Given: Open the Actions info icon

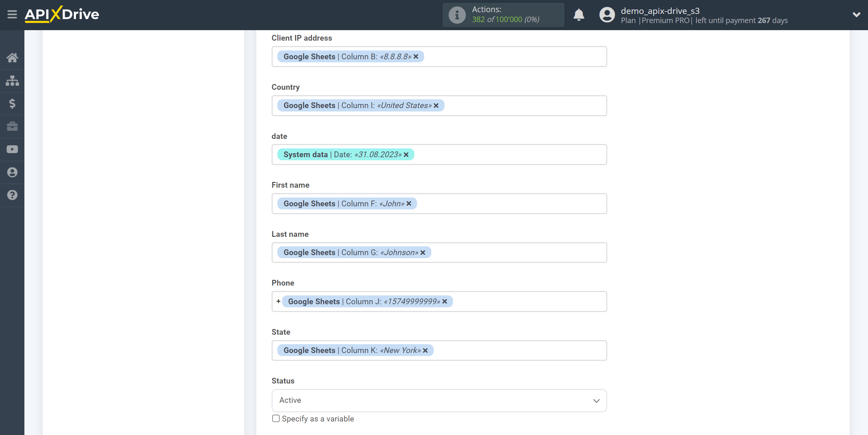Looking at the screenshot, I should click(457, 15).
